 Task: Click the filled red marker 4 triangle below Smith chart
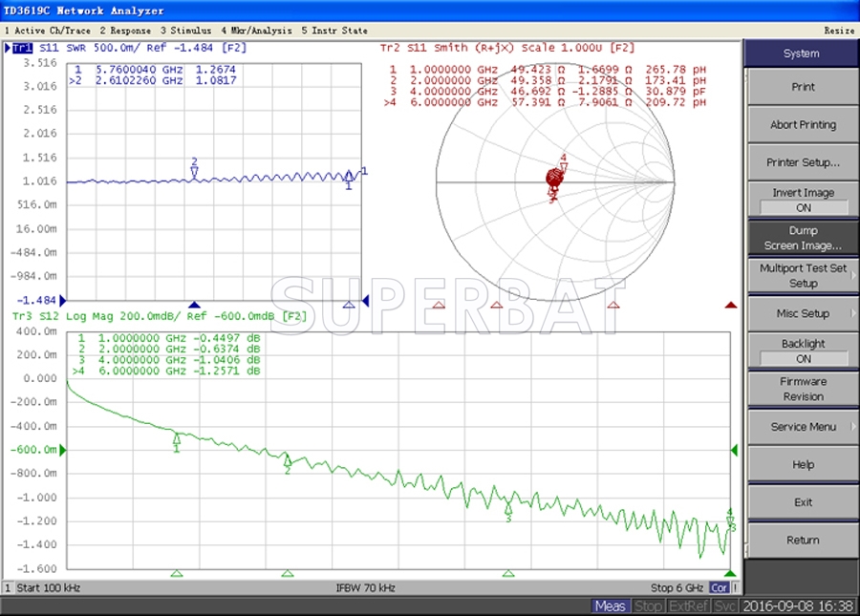(731, 305)
